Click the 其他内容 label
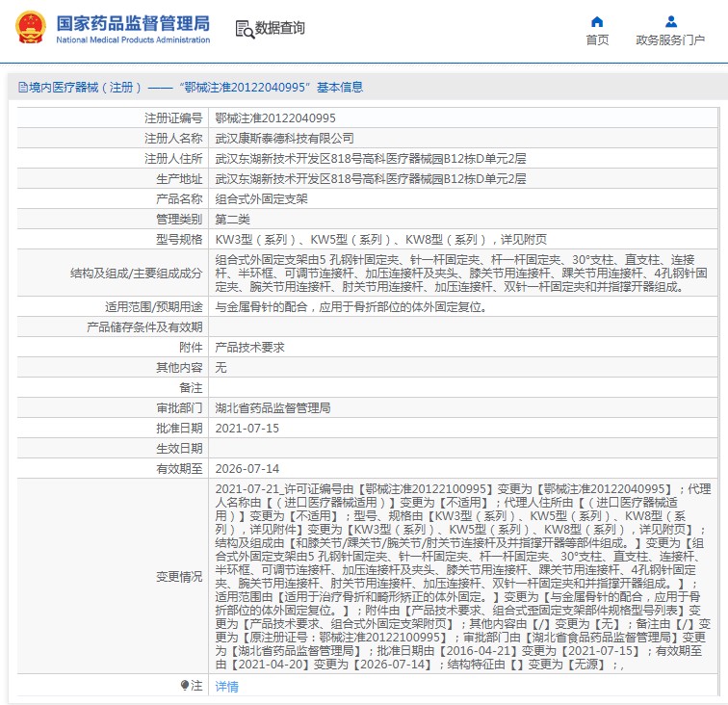Screen dimensions: 728x705 pos(179,368)
